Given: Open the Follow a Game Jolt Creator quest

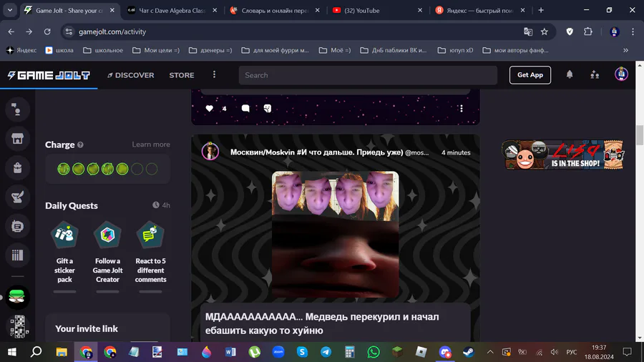Looking at the screenshot, I should (107, 257).
